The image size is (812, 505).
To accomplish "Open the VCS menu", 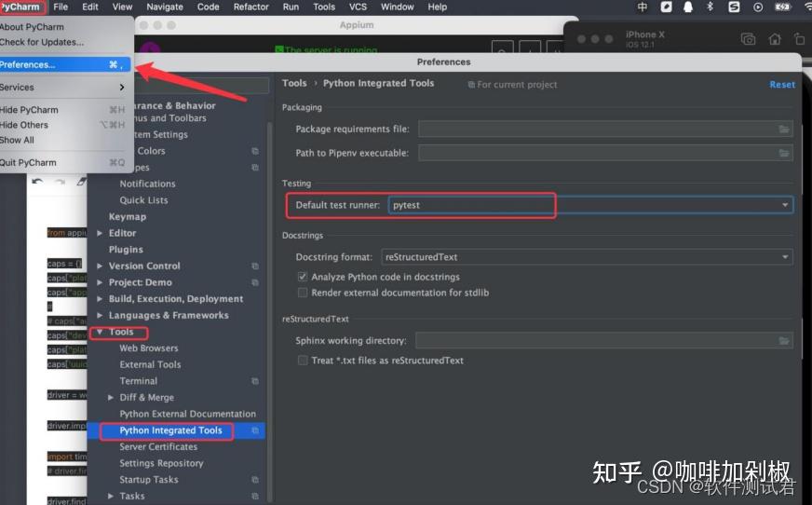I will [358, 7].
